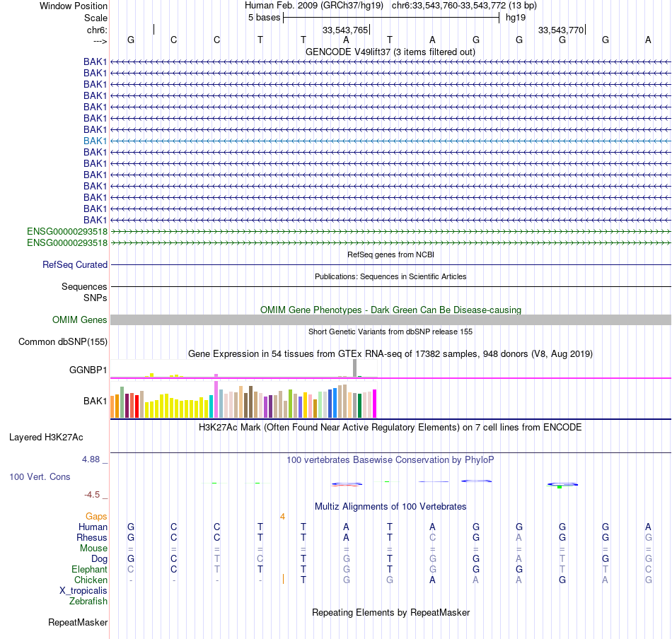Click the orange Gaps label
The width and height of the screenshot is (672, 639).
pos(96,517)
